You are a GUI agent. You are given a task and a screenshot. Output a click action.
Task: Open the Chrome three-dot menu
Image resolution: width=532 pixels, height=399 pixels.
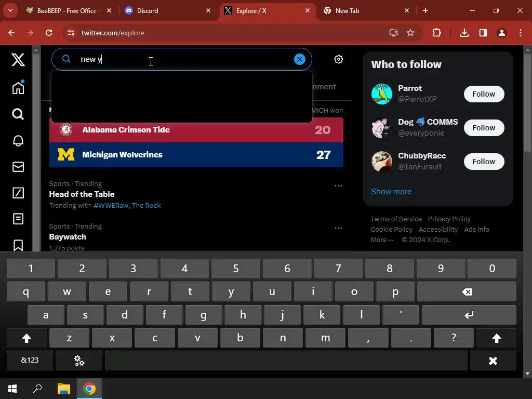520,33
